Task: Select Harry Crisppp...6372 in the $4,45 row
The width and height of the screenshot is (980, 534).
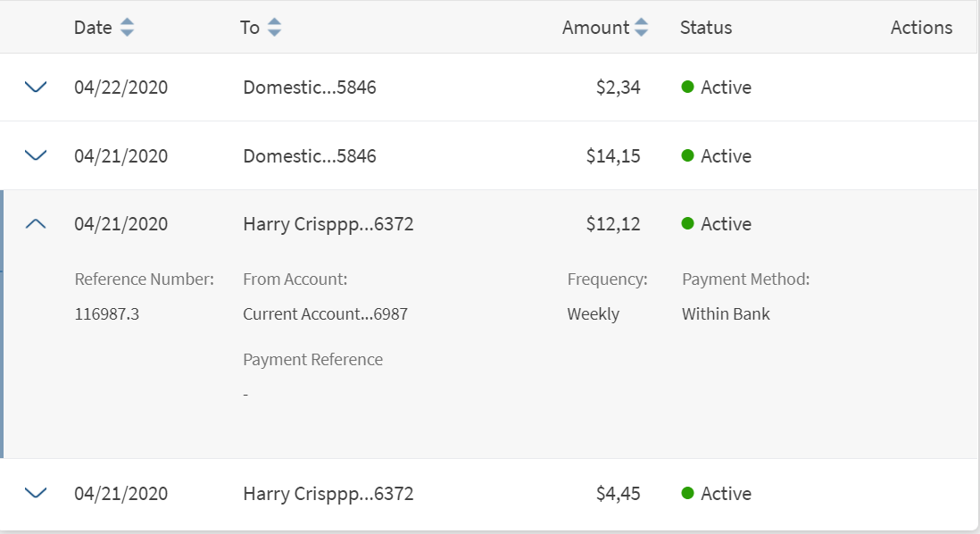Action: tap(328, 493)
